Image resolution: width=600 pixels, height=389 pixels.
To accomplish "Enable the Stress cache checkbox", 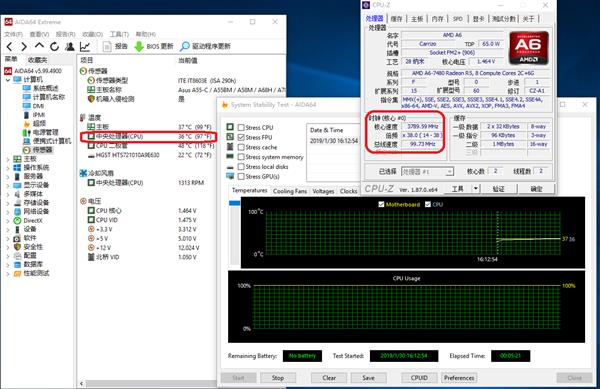I will pos(241,147).
